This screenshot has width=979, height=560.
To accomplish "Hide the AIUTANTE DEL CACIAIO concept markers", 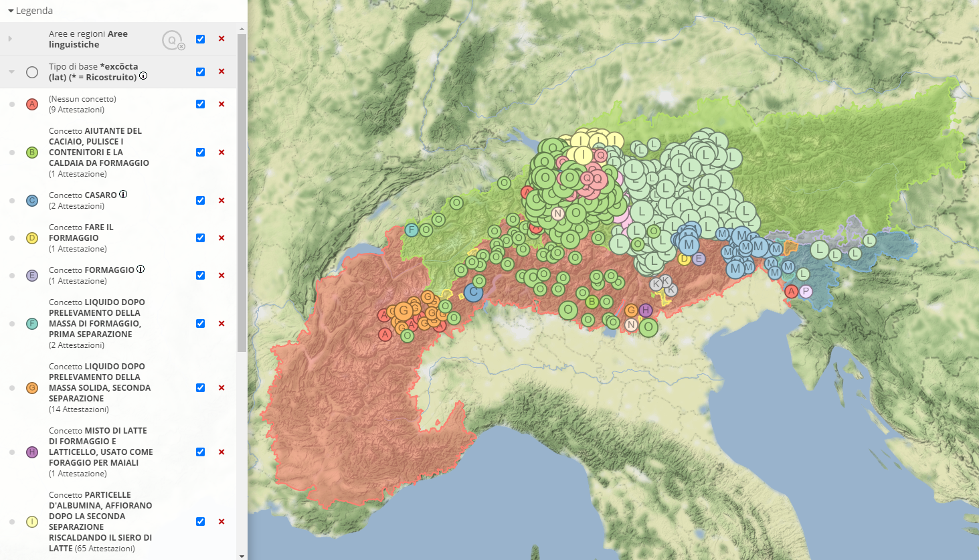I will click(x=200, y=153).
